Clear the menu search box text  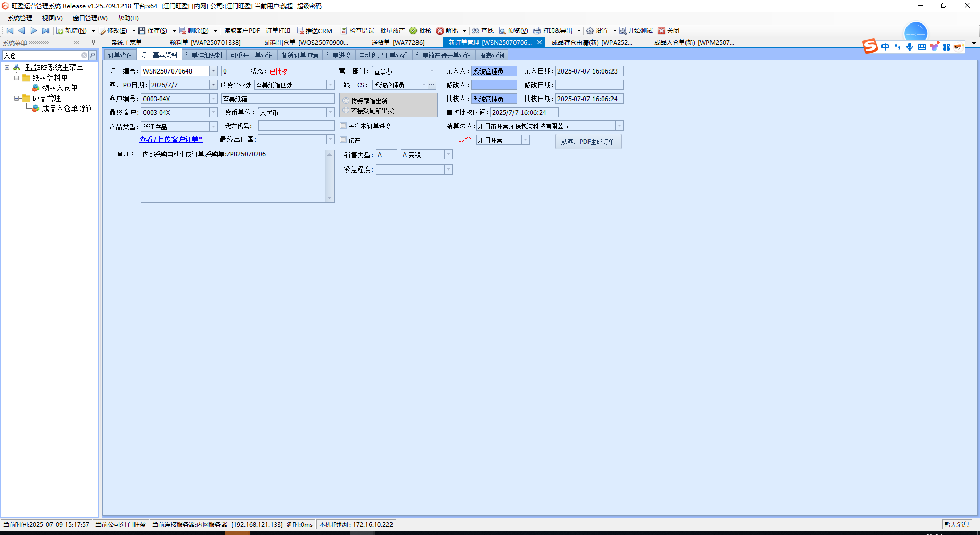(x=84, y=55)
